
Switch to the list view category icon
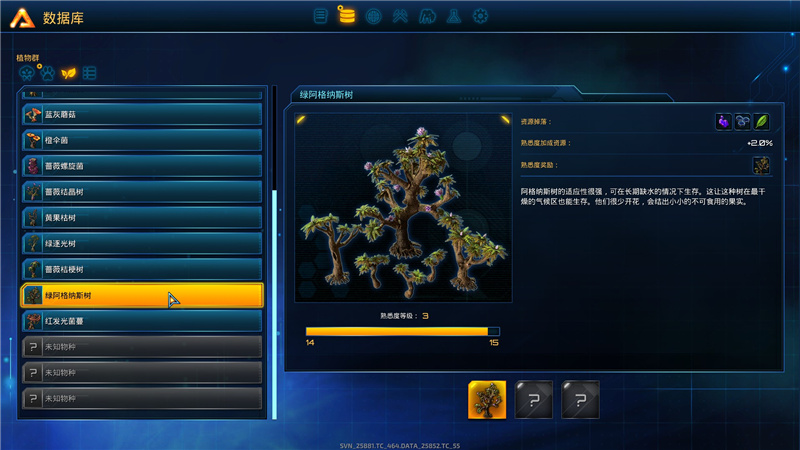[x=89, y=73]
